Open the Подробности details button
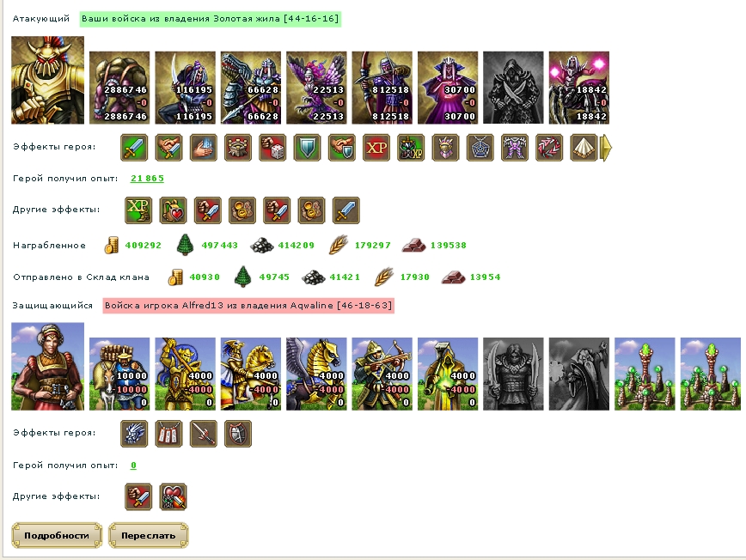Image resolution: width=746 pixels, height=560 pixels. pyautogui.click(x=57, y=535)
